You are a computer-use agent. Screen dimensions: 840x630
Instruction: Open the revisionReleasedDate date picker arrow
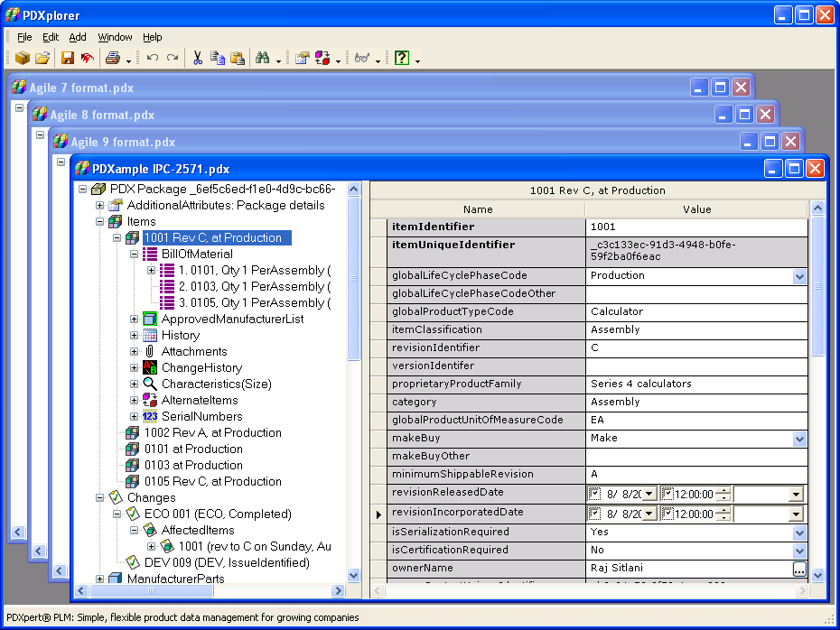[649, 494]
